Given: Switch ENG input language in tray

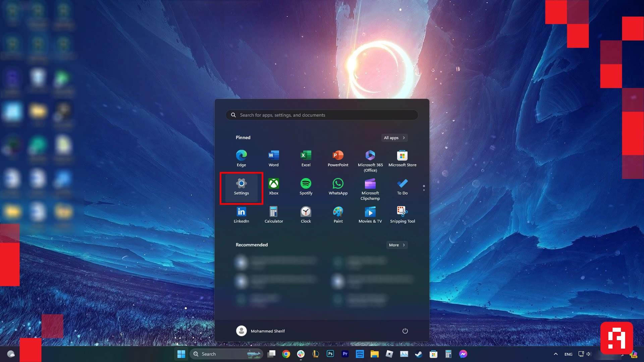Looking at the screenshot, I should click(569, 354).
